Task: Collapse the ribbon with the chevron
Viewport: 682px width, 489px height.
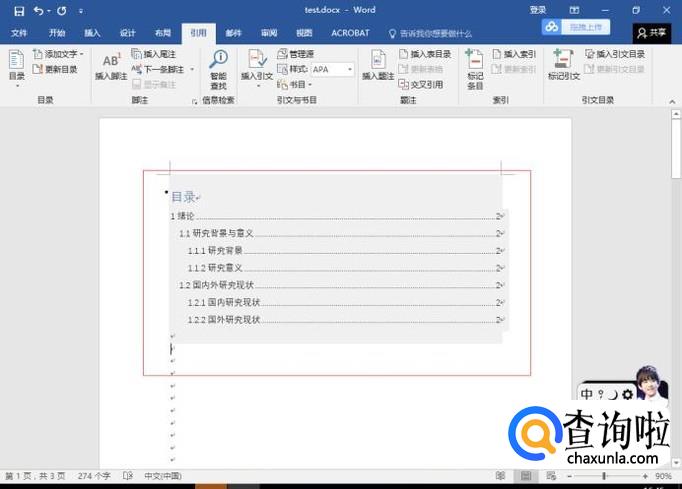Action: (x=672, y=101)
